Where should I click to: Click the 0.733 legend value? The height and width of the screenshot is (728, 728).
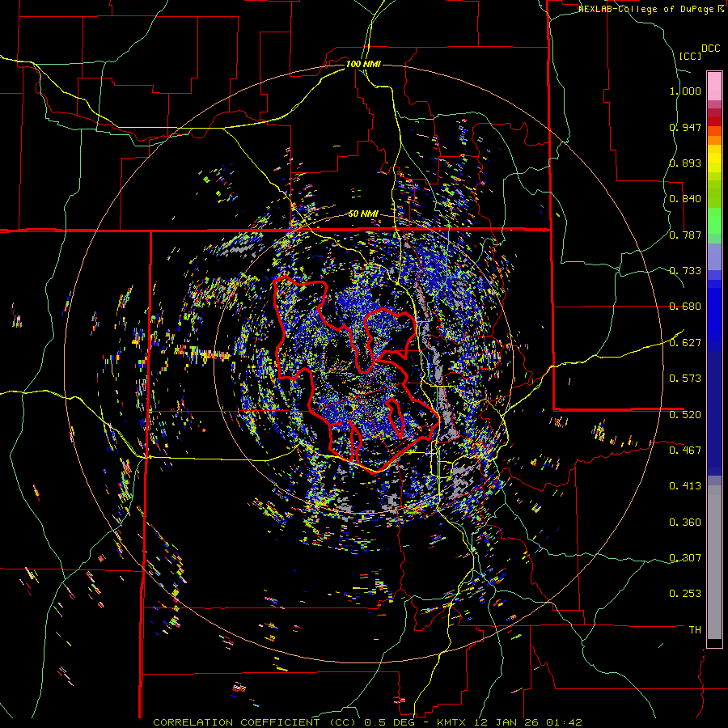(685, 271)
